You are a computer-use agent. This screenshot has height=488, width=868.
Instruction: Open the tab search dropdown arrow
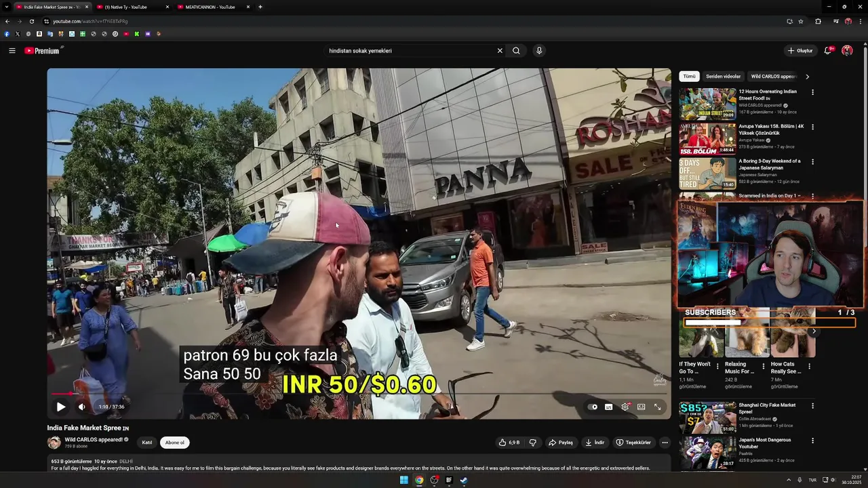point(6,7)
